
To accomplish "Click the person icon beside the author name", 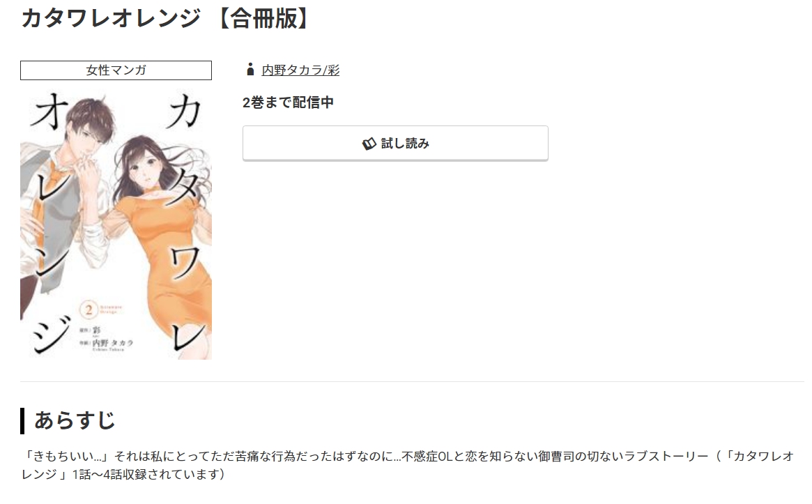I will pyautogui.click(x=251, y=70).
